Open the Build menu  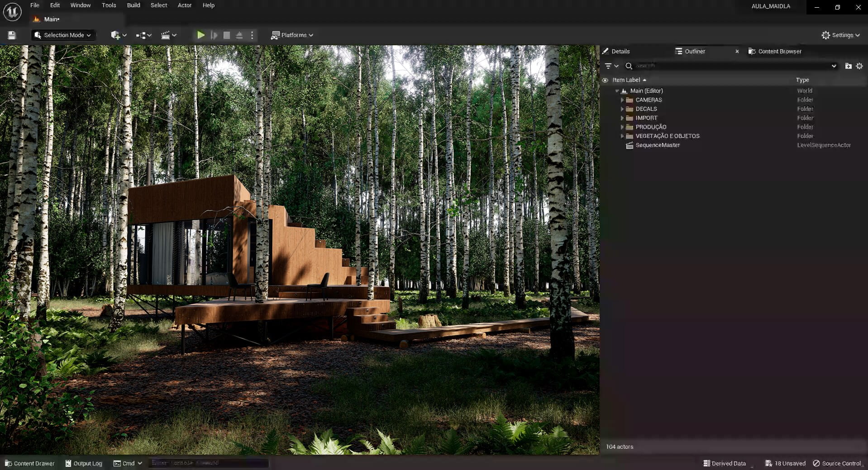tap(133, 5)
